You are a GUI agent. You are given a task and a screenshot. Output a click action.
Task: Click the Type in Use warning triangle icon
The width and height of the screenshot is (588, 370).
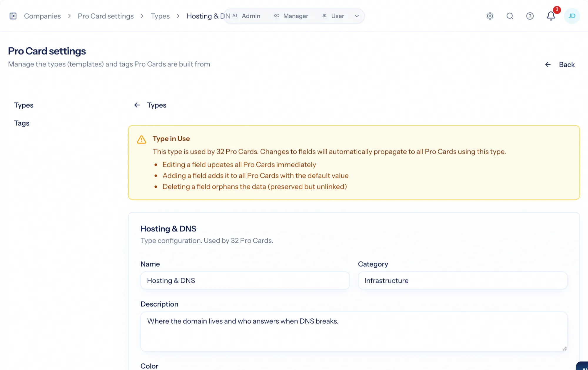(x=141, y=139)
